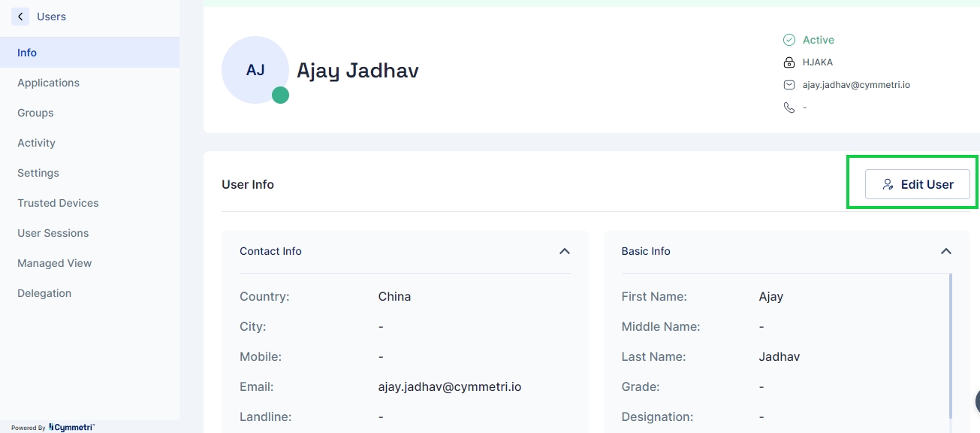This screenshot has height=433, width=980.
Task: Click the phone icon in header
Action: click(789, 107)
